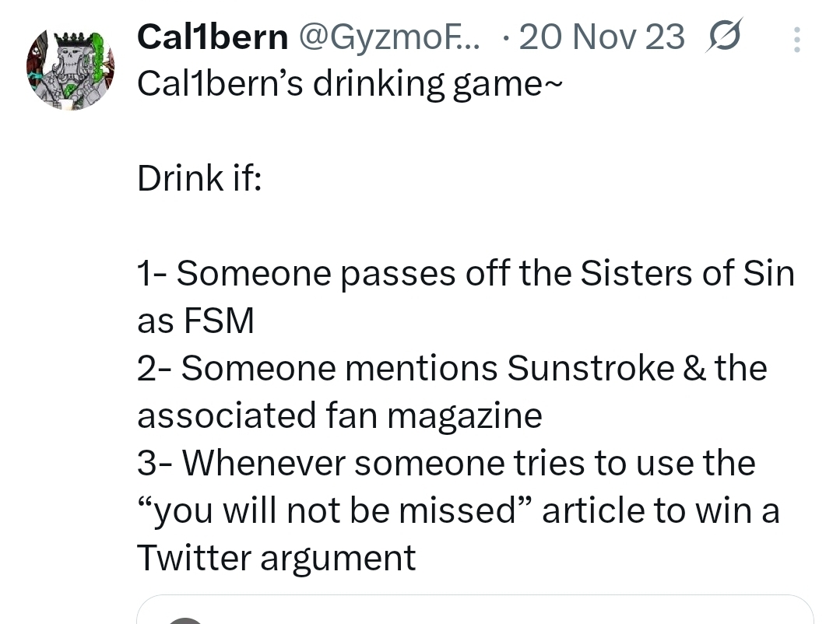Screen dimensions: 840x624
Task: Click the 20 Nov 23 timestamp
Action: 601,37
